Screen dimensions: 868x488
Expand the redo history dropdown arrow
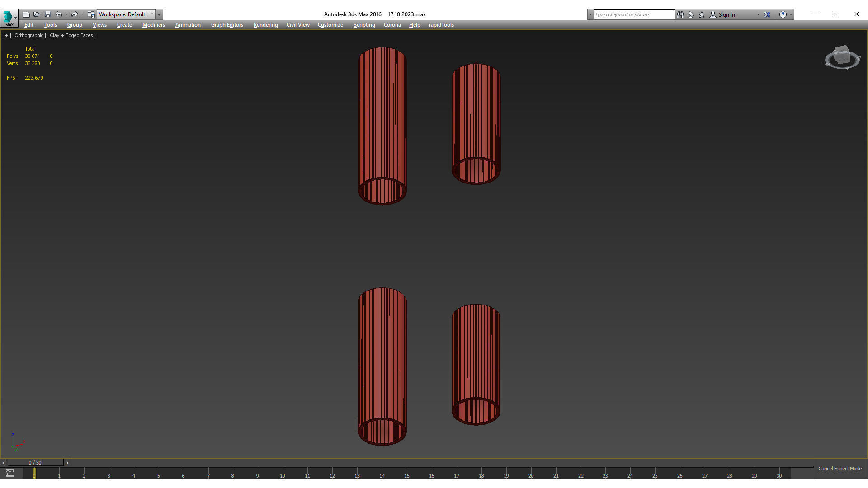point(83,14)
